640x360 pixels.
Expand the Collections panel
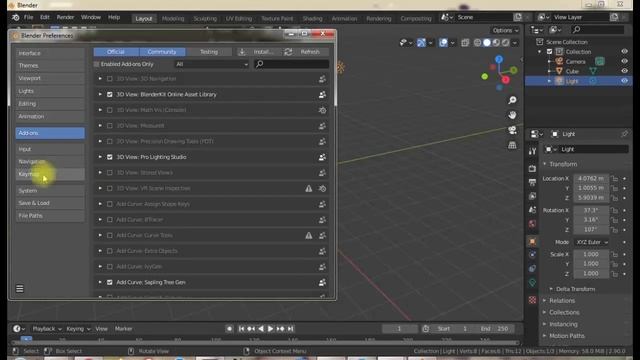[564, 312]
